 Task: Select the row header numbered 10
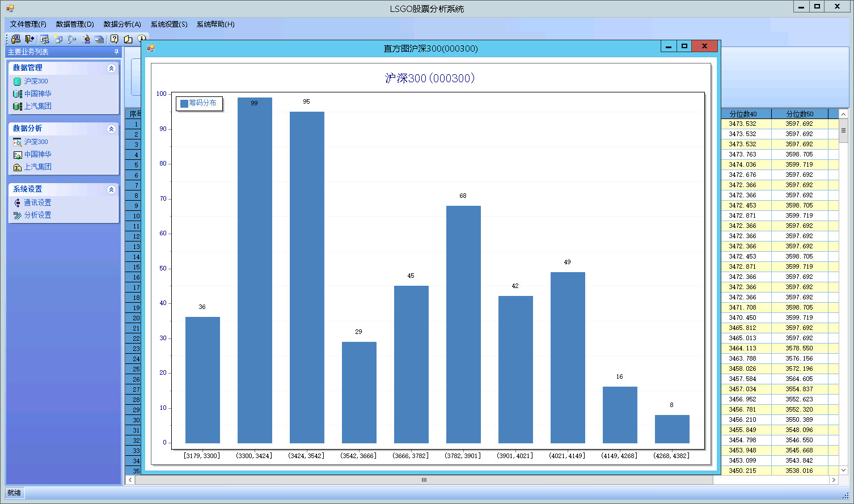click(x=133, y=216)
